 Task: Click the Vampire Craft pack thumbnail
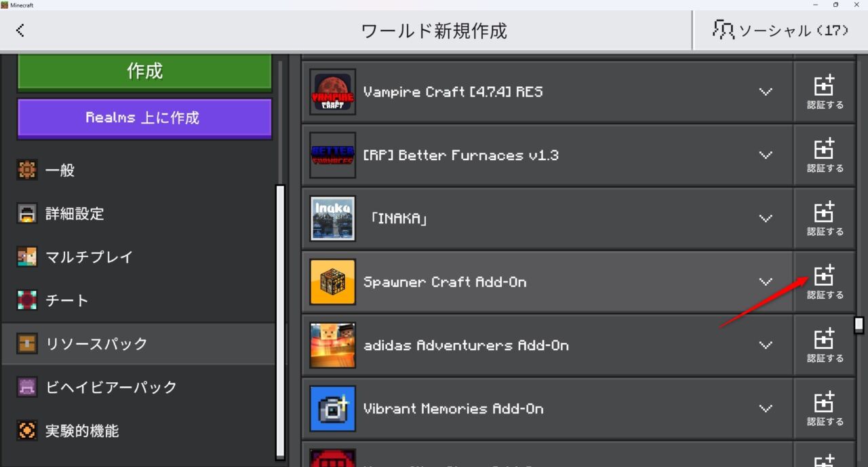click(332, 92)
